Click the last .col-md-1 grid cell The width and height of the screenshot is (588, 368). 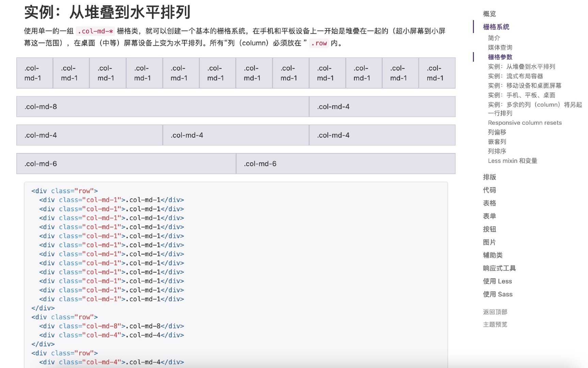(x=437, y=73)
